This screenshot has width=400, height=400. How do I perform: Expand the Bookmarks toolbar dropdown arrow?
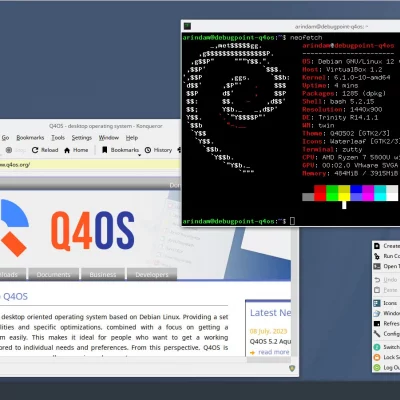point(139,155)
